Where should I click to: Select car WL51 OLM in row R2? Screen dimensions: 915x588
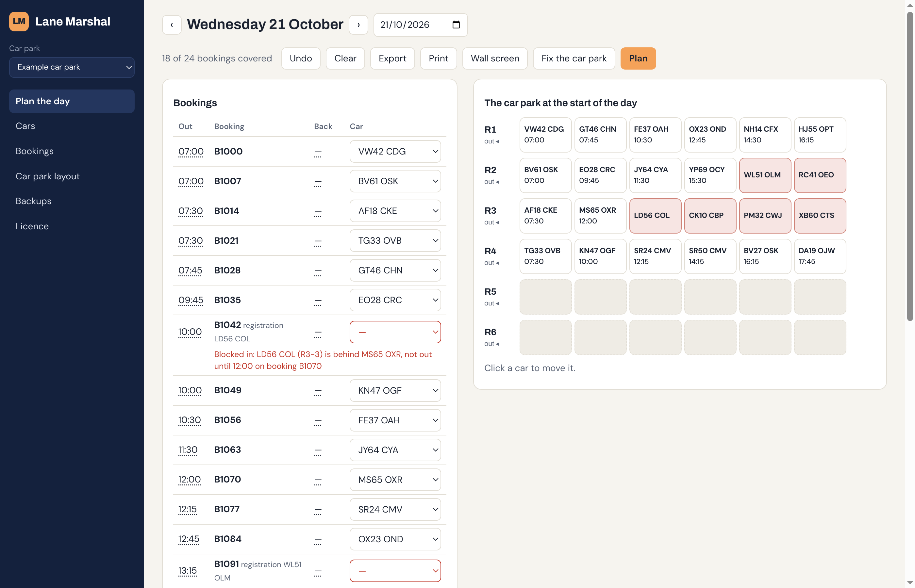[765, 175]
